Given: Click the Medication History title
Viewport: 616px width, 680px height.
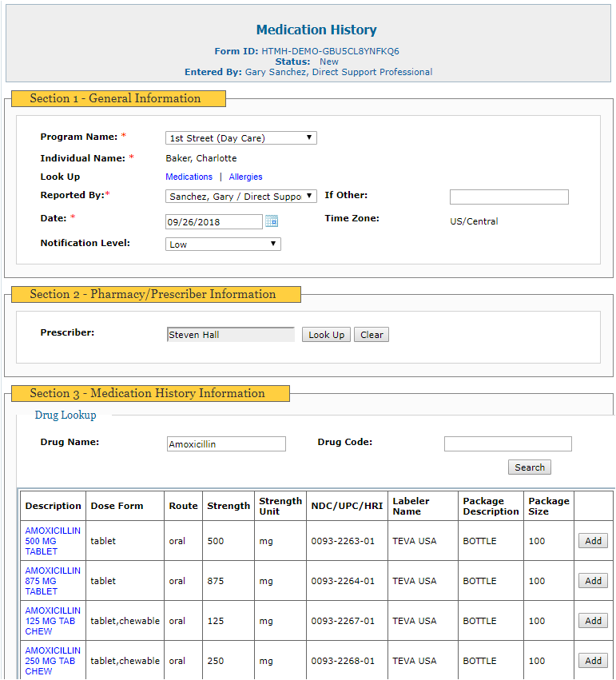Looking at the screenshot, I should (316, 30).
